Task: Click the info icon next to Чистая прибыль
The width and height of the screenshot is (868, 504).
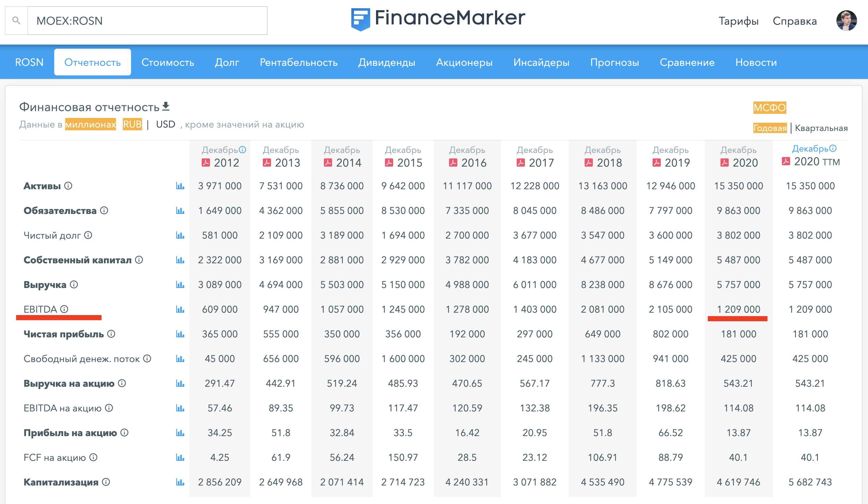Action: coord(111,334)
